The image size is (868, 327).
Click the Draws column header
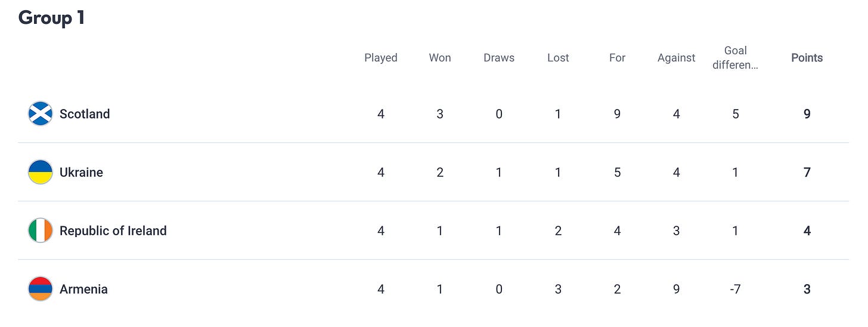[x=499, y=58]
